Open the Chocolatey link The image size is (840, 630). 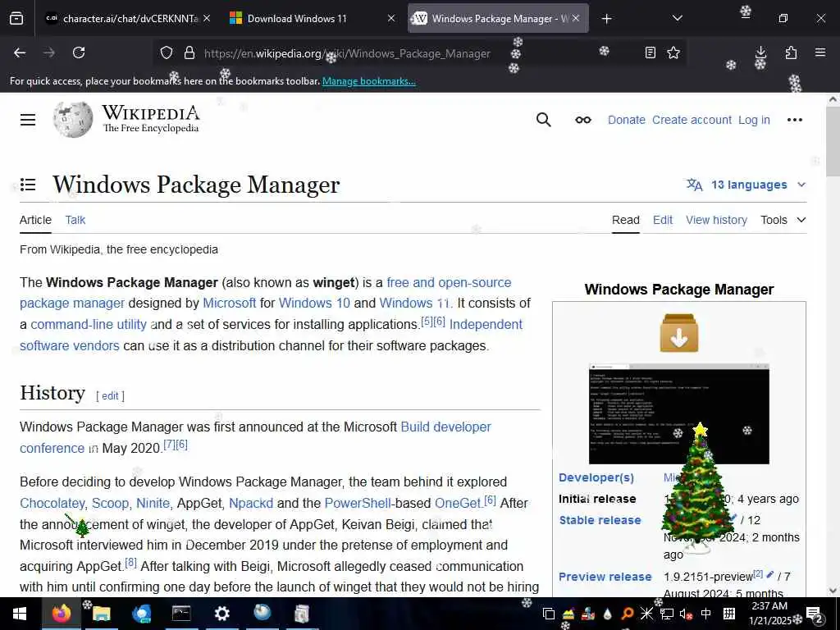[52, 504]
